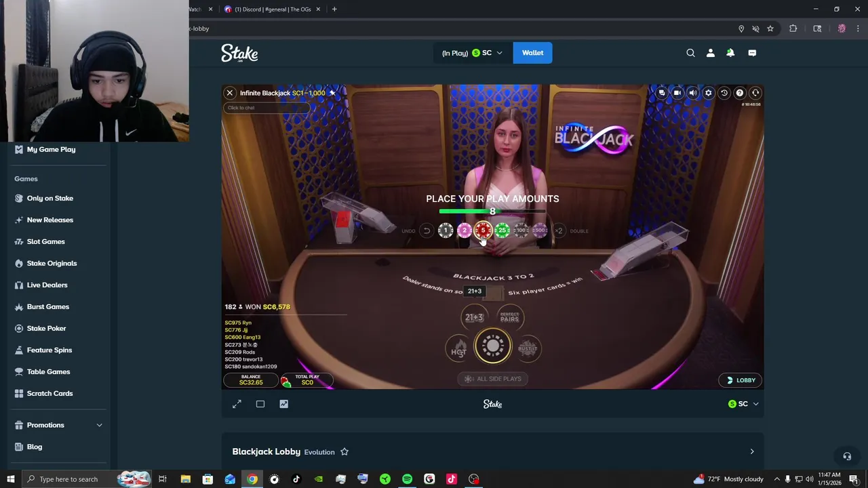Open Stake search icon
The image size is (868, 488).
pos(690,53)
